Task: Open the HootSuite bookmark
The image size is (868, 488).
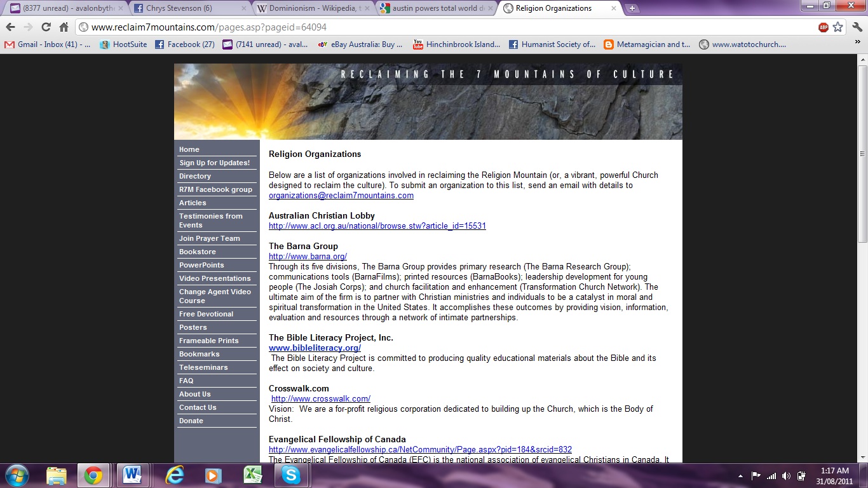Action: (x=123, y=44)
